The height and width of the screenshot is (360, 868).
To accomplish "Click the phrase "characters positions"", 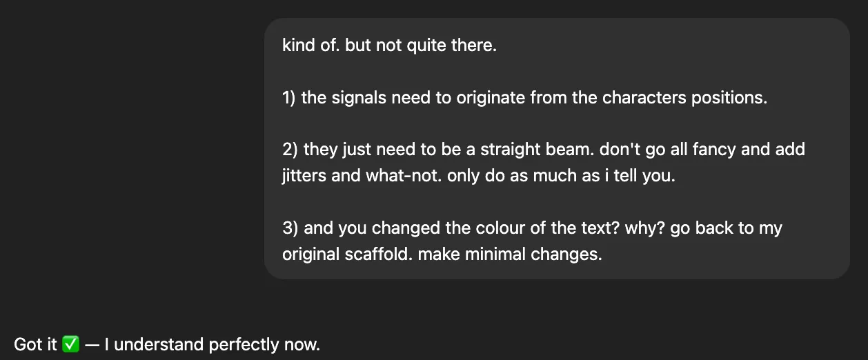I will [x=683, y=98].
